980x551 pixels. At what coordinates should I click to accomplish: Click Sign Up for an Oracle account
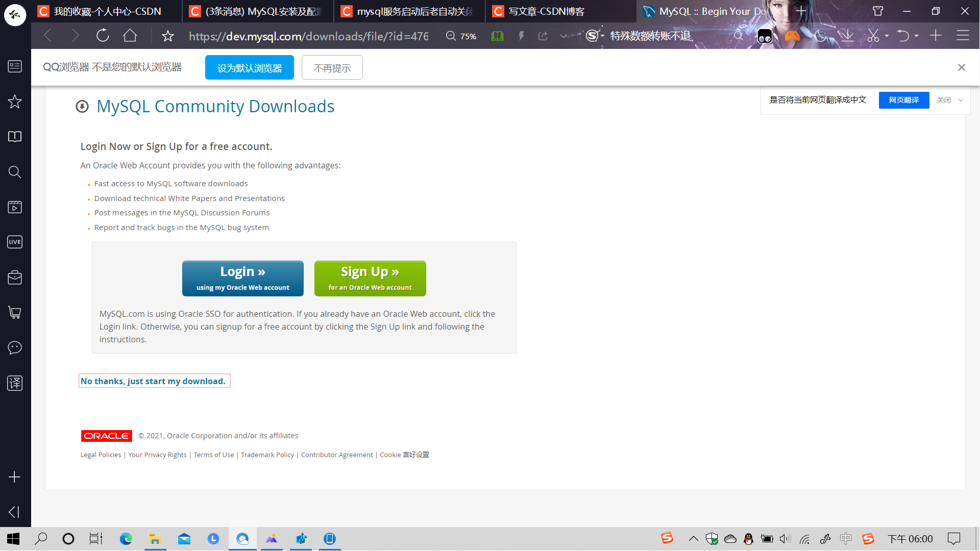point(370,279)
